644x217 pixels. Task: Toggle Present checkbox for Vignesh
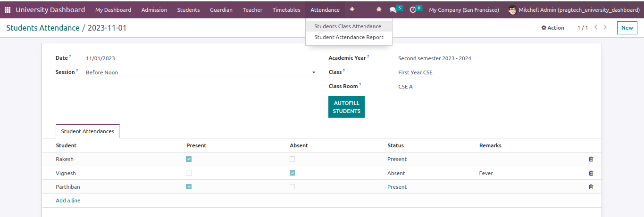pyautogui.click(x=189, y=173)
